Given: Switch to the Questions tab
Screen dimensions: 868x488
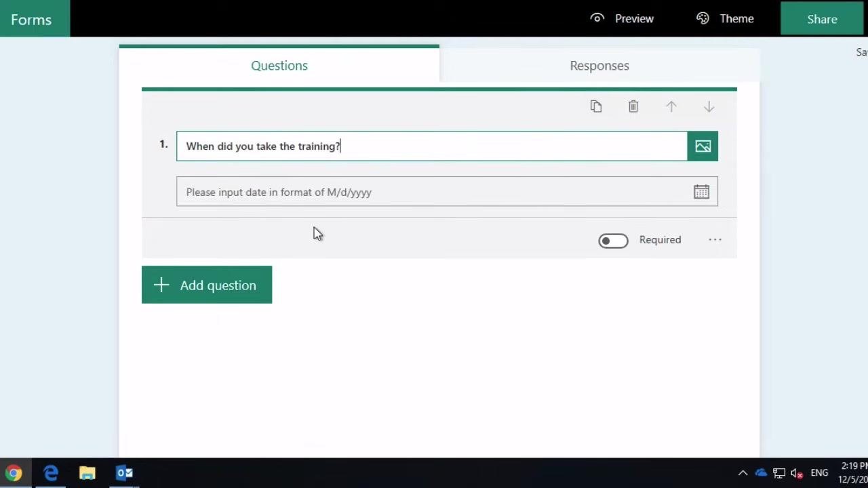Looking at the screenshot, I should [279, 65].
